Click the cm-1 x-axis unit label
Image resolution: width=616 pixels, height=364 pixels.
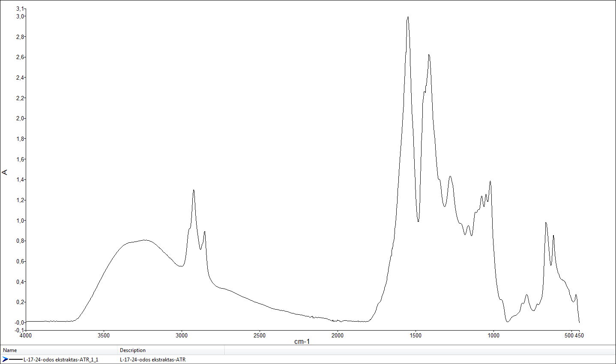302,341
